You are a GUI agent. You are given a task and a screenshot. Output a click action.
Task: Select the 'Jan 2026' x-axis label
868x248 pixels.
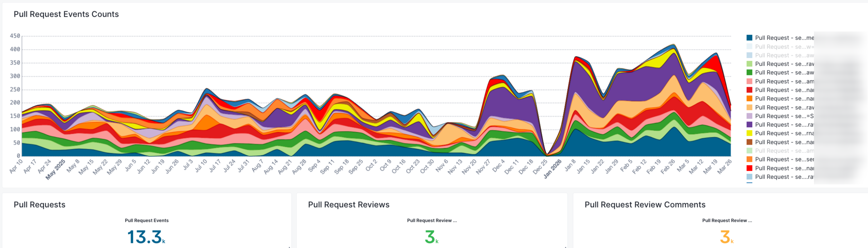[x=553, y=169]
